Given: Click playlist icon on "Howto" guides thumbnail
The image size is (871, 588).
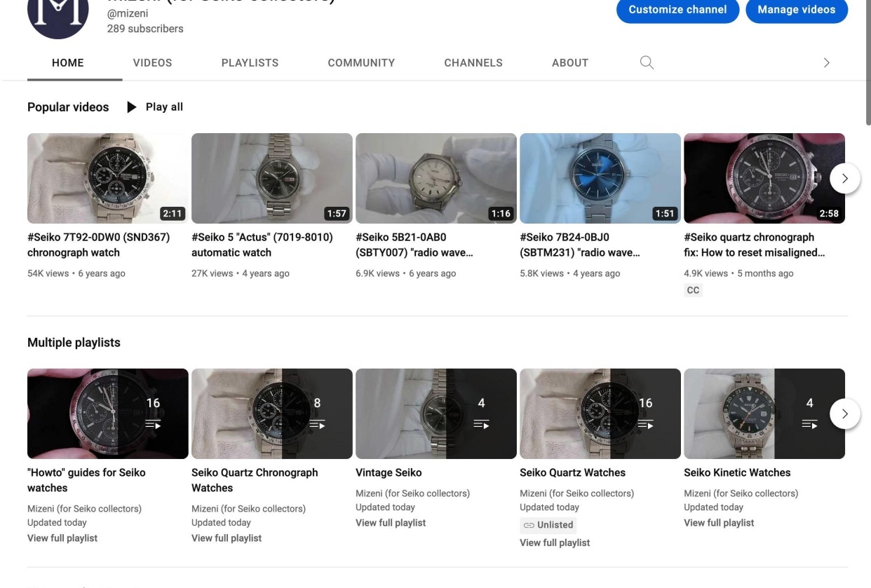Looking at the screenshot, I should point(153,425).
